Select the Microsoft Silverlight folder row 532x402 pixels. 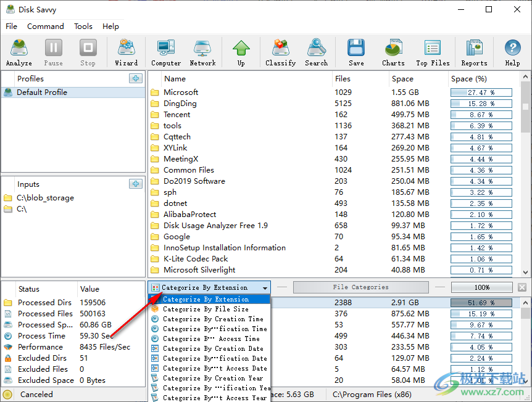[x=334, y=270]
